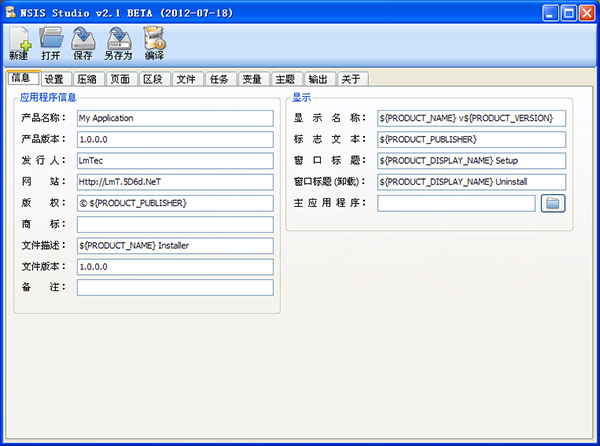Click the empty 备注 remarks field
Screen dimensions: 600x446
[175, 288]
